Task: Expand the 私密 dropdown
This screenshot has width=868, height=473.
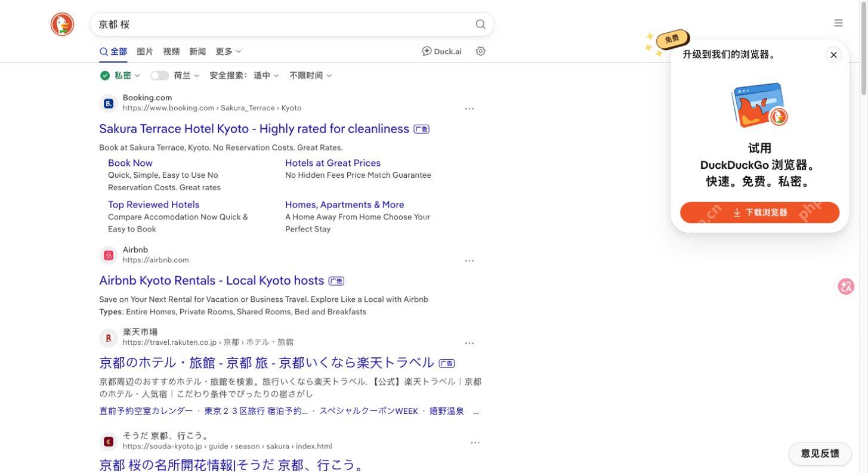Action: point(127,75)
